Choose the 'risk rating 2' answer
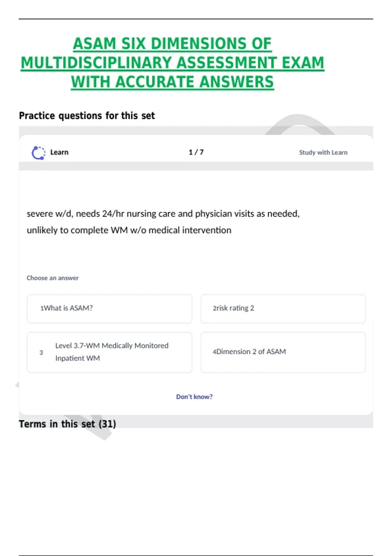Image resolution: width=392 pixels, height=556 pixels. (283, 309)
